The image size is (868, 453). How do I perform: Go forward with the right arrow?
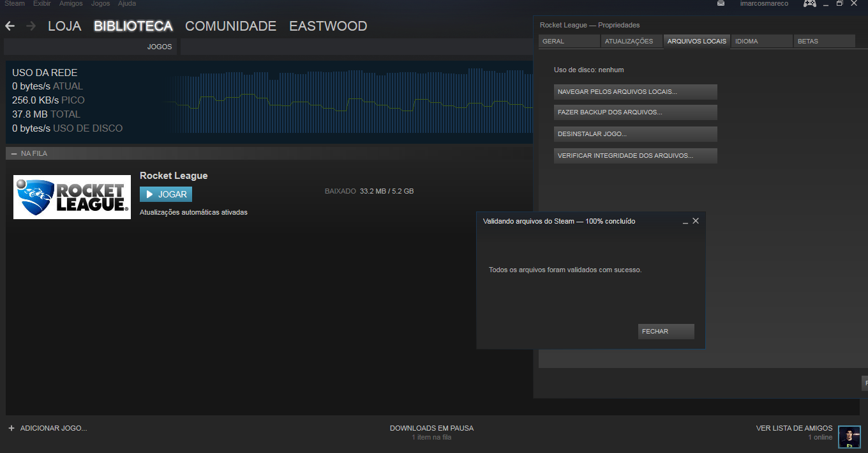(31, 26)
